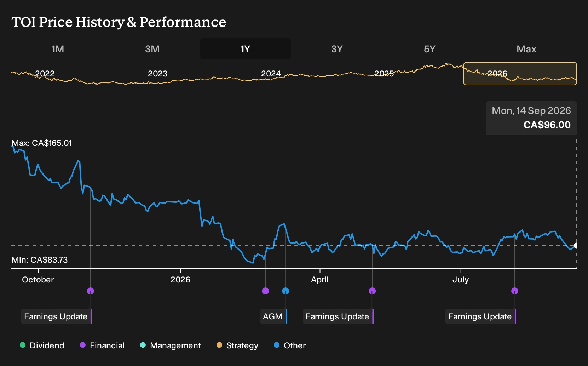
Task: Open the Earnings Update label after July
Action: (481, 316)
